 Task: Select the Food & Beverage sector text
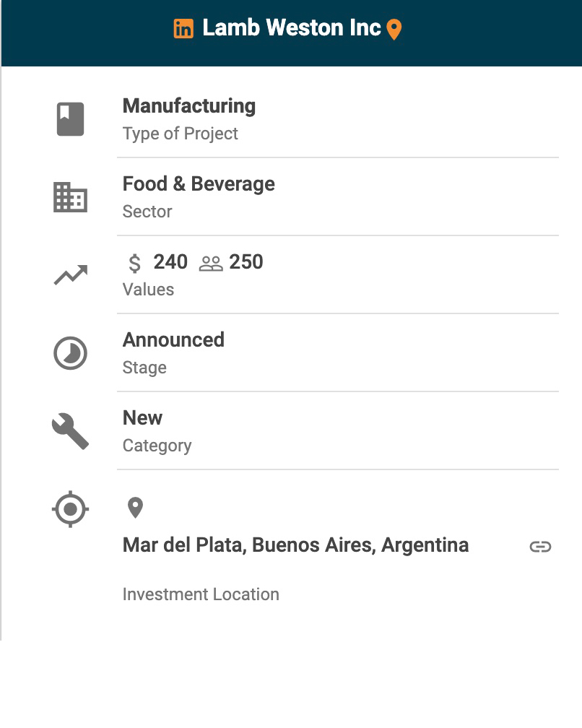click(199, 184)
